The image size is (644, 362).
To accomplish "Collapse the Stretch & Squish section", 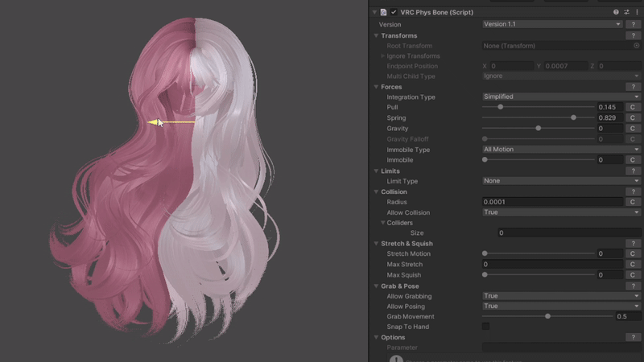I will click(x=376, y=243).
